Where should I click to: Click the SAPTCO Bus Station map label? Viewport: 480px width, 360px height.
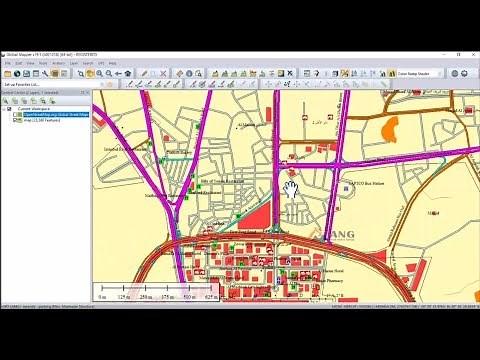click(x=366, y=183)
